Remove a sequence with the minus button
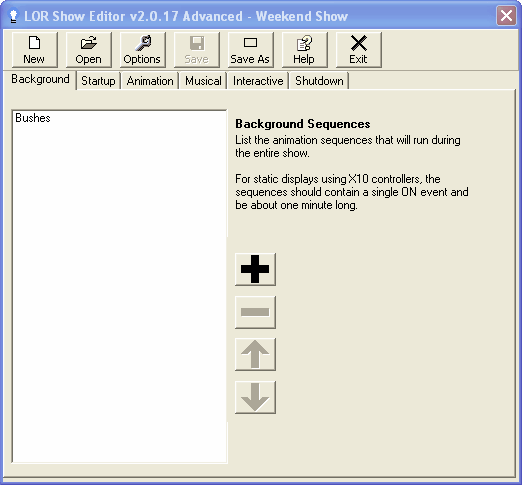This screenshot has width=522, height=485. click(x=255, y=312)
